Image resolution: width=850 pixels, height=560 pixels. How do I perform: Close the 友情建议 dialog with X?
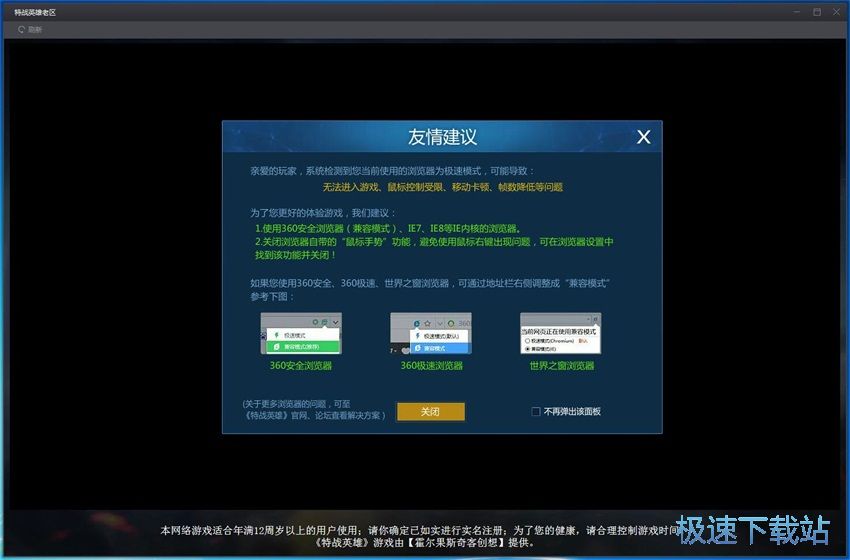pos(643,137)
